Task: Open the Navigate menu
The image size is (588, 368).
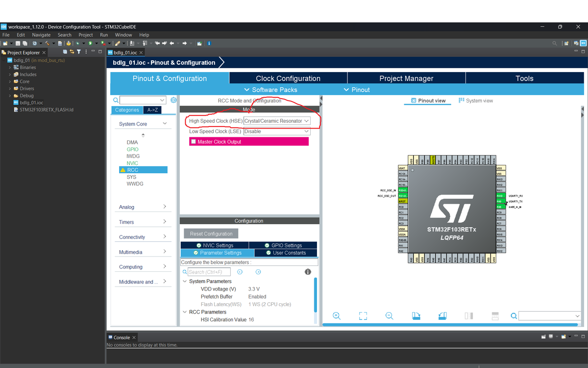Action: click(x=41, y=35)
